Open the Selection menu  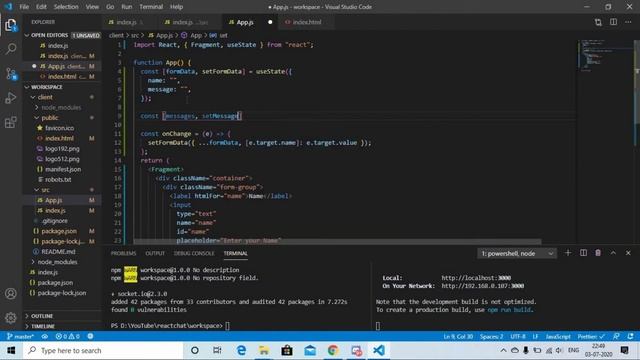click(x=66, y=7)
